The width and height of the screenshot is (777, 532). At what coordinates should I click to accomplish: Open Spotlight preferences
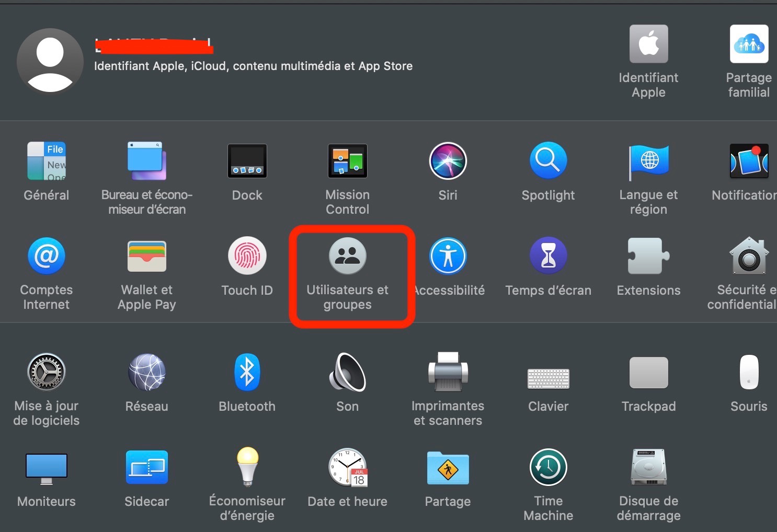tap(549, 161)
